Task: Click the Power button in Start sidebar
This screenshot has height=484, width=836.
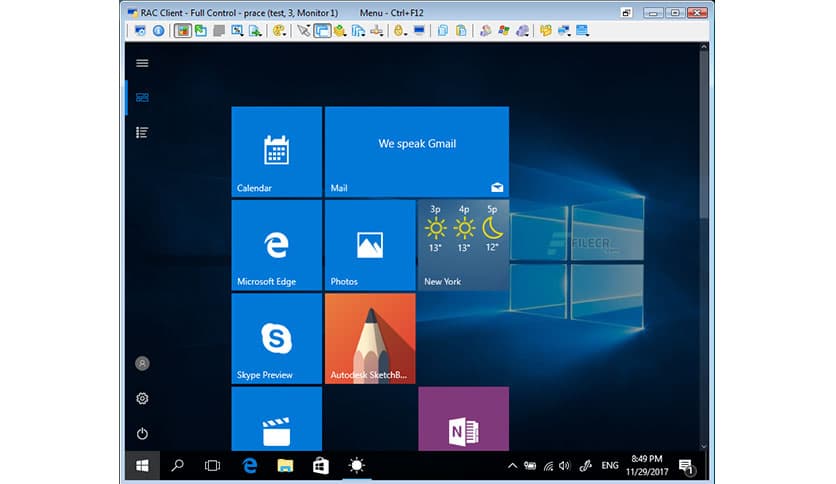Action: coord(142,433)
